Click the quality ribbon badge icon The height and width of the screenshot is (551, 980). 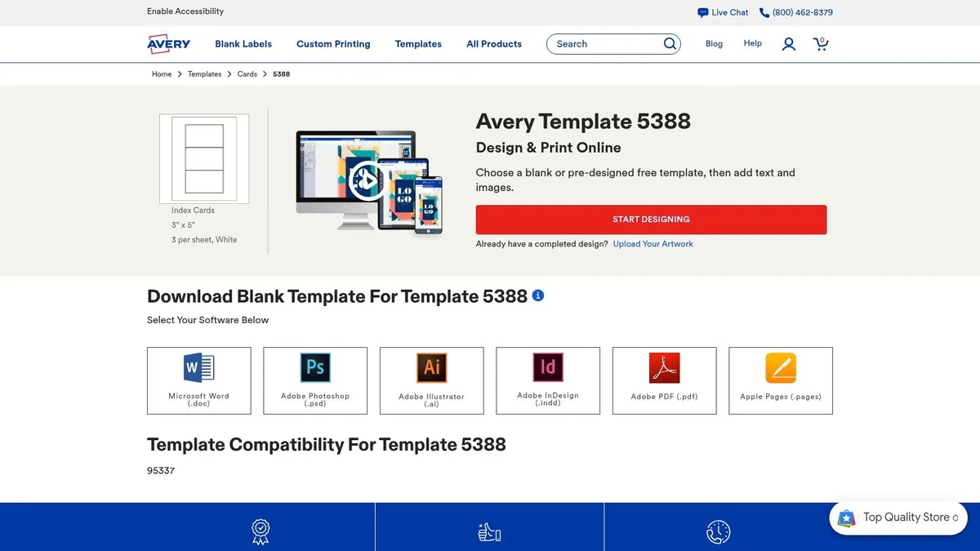coord(261,532)
